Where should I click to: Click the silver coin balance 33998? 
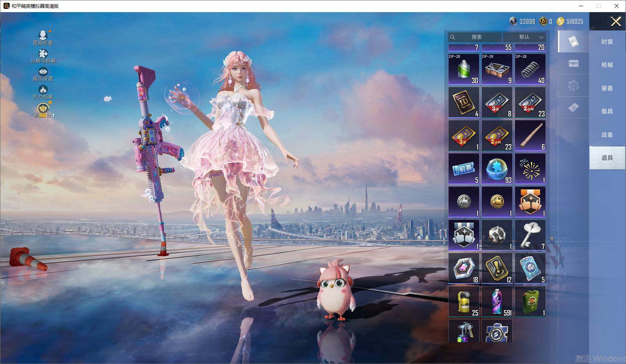click(522, 21)
